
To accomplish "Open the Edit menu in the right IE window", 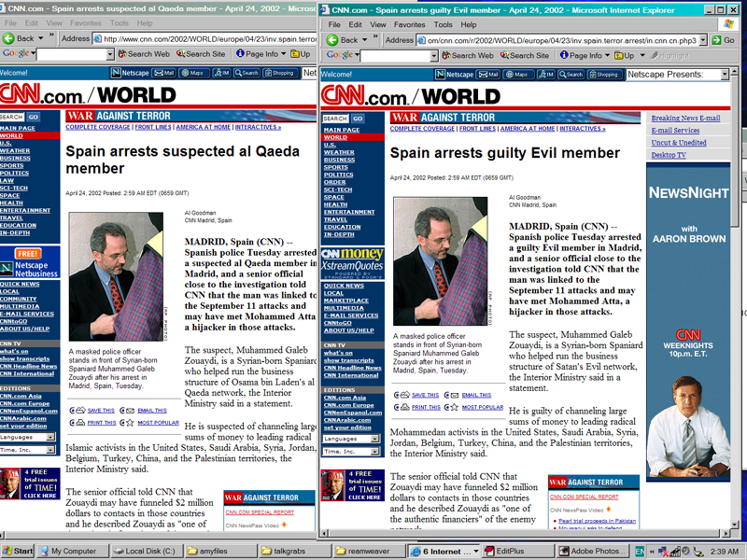I will pos(355,24).
